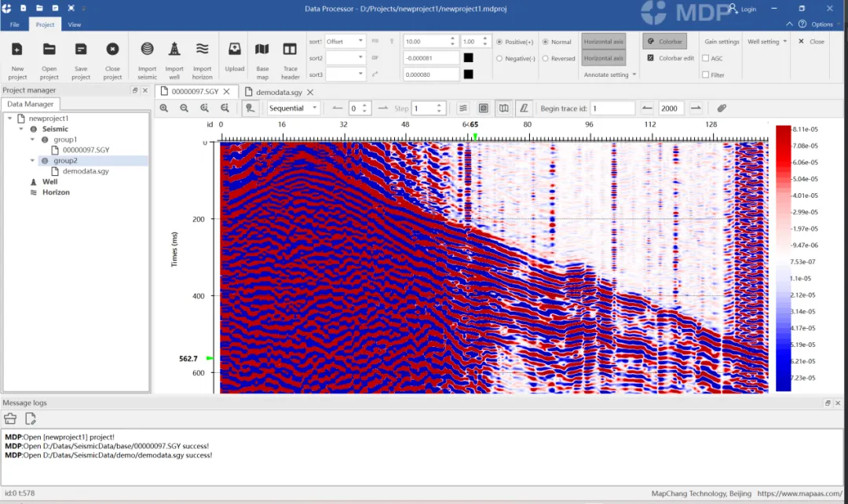
Task: Click the black swatch beside -0.000081
Action: (468, 58)
